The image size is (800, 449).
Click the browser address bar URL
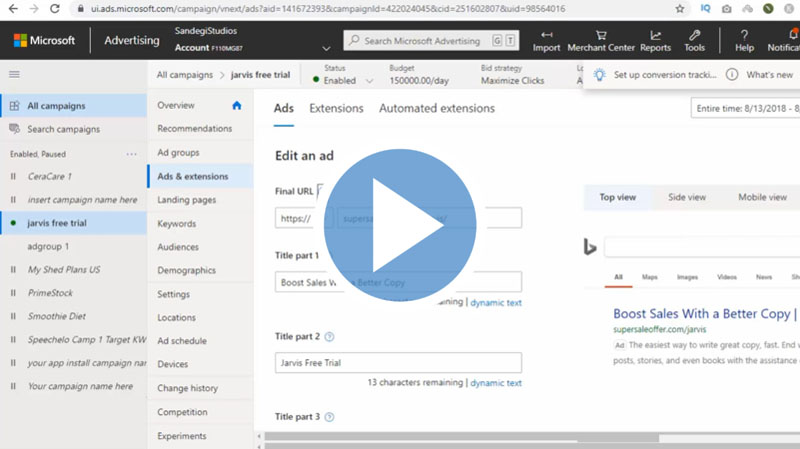point(328,9)
